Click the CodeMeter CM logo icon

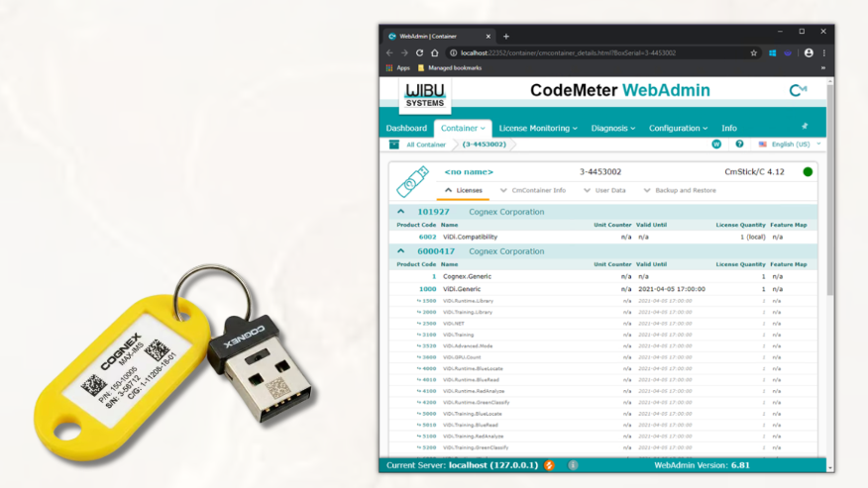(x=798, y=90)
